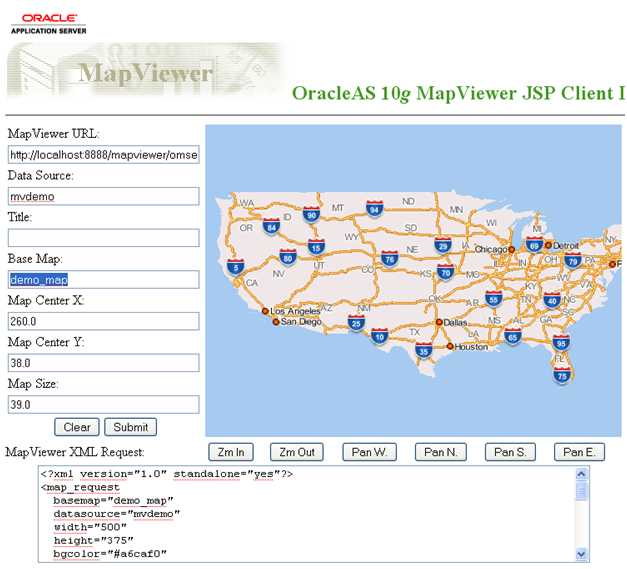Screen dimensions: 627x569
Task: Click the Base Map field with demo_map
Action: pos(104,280)
